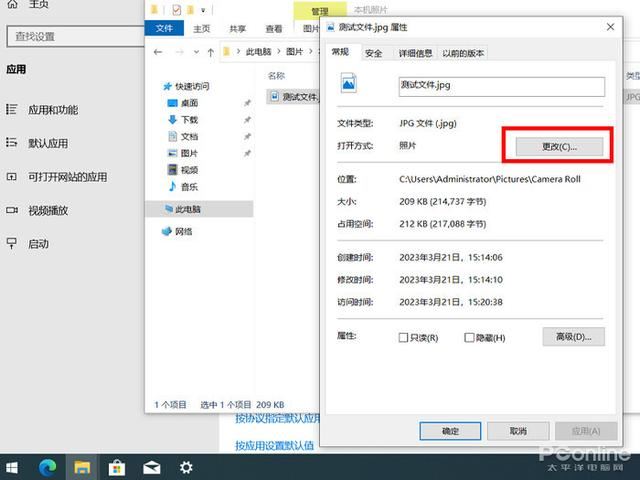Click pin icon next to 文档
This screenshot has height=480, width=640.
pyautogui.click(x=247, y=136)
